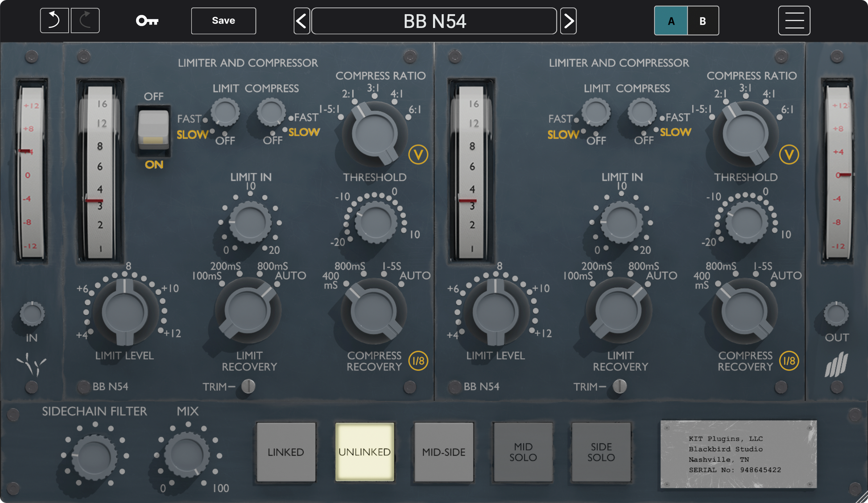Select preset slot A

(670, 21)
